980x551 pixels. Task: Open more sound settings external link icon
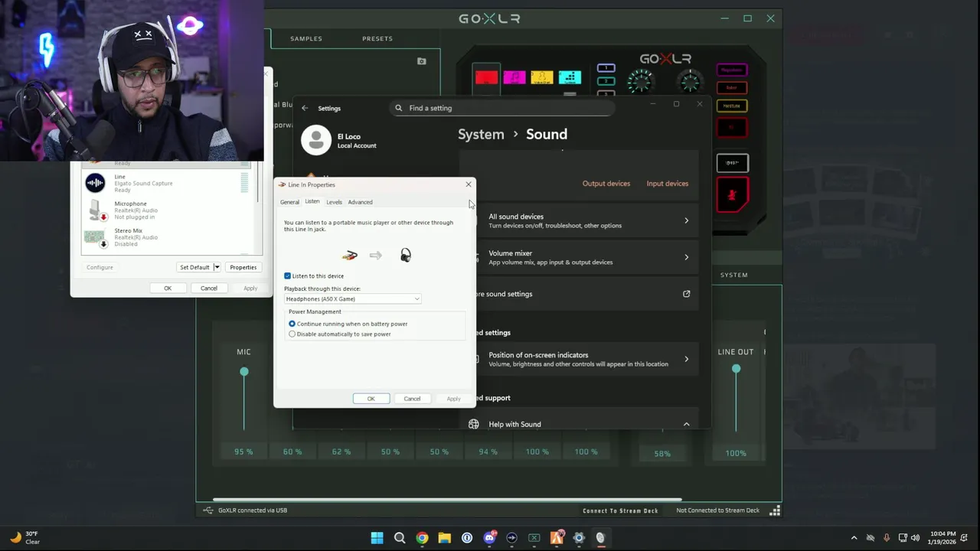[686, 294]
